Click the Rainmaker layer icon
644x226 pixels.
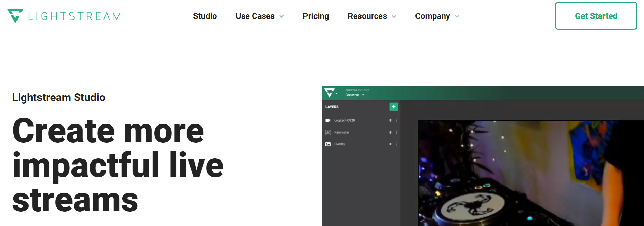point(328,132)
